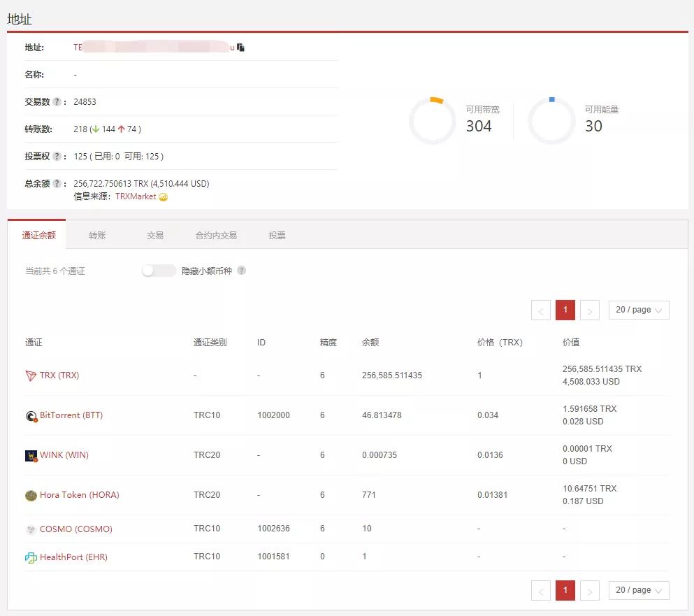Click the 可用带宽 circular progress gauge
This screenshot has height=616, width=694.
(432, 121)
